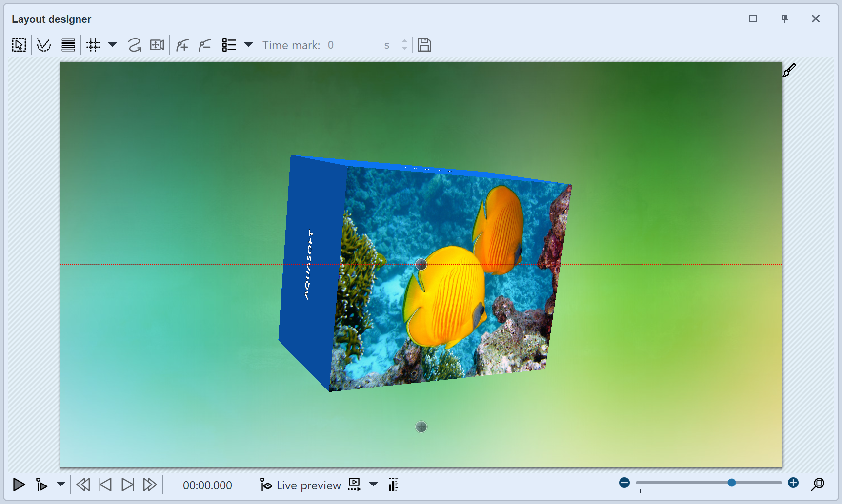Open the layer ordering tool
The image size is (842, 504).
click(68, 44)
